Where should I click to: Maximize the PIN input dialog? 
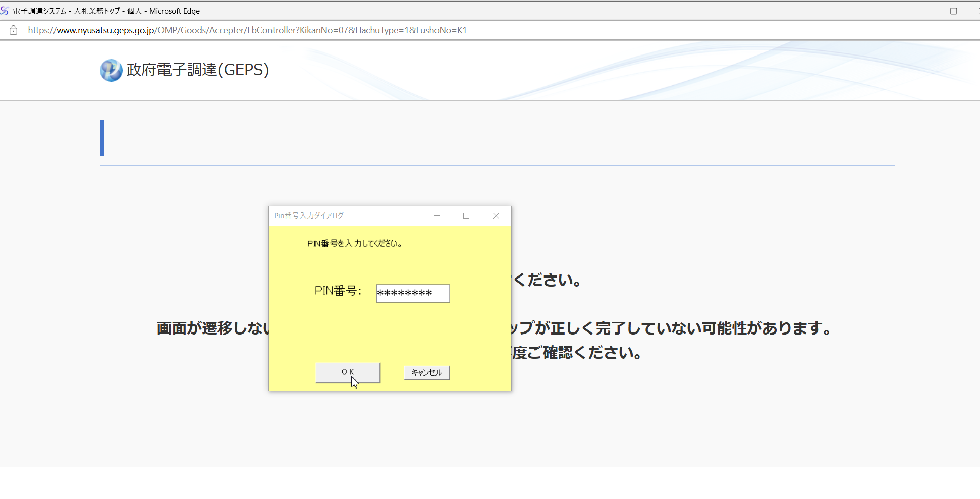pos(466,216)
